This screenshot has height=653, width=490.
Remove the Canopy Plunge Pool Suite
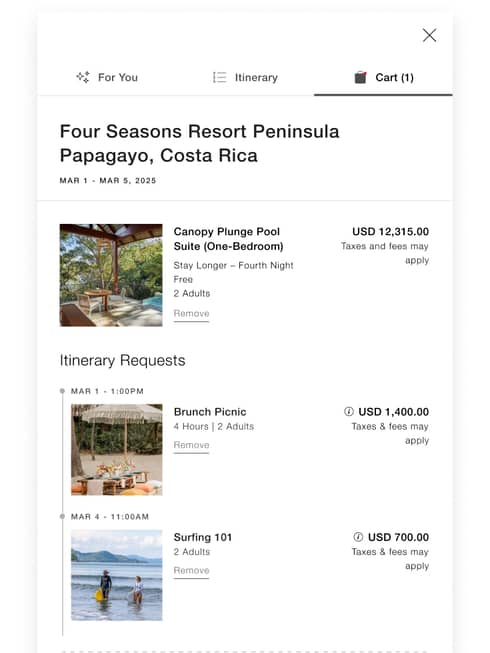click(x=191, y=314)
